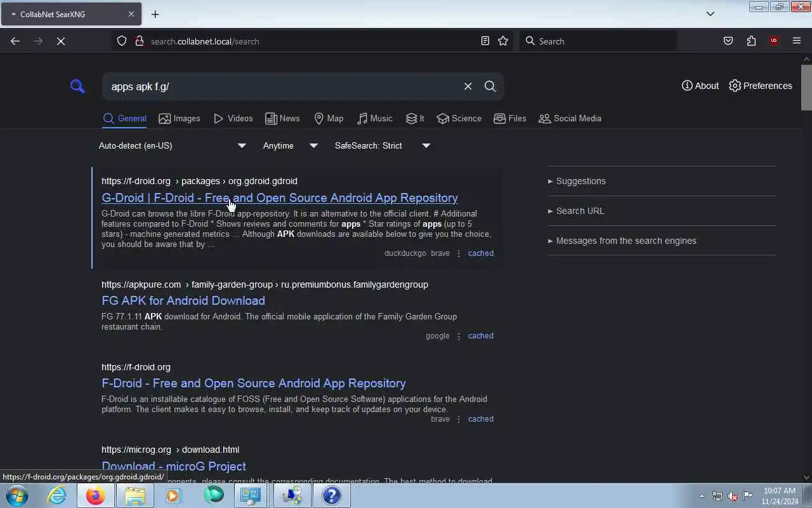This screenshot has height=508, width=812.
Task: Click more options dots on F-Droid result
Action: pyautogui.click(x=459, y=419)
